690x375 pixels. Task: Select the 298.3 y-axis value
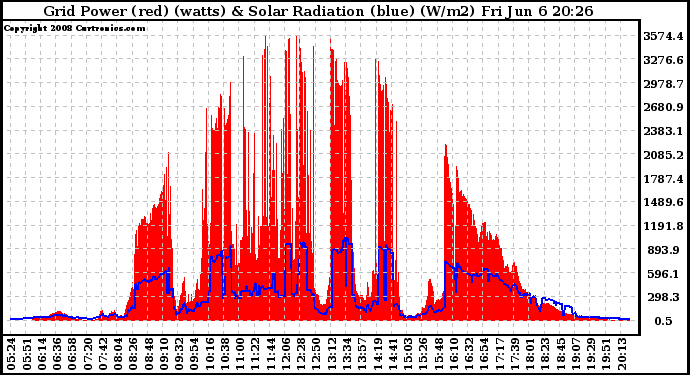click(665, 297)
